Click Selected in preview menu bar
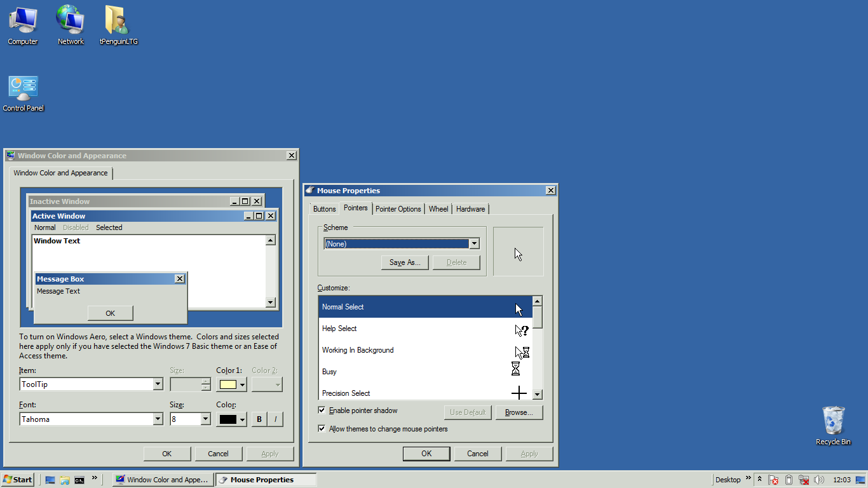This screenshot has width=868, height=488. [x=109, y=227]
